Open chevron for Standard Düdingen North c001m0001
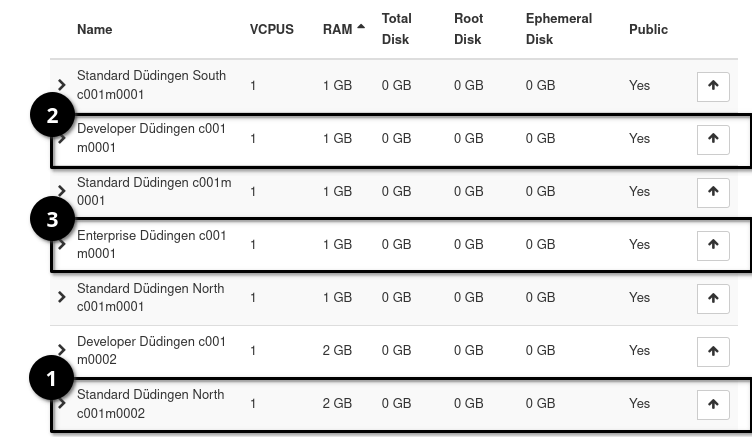The height and width of the screenshot is (437, 752). 62,297
